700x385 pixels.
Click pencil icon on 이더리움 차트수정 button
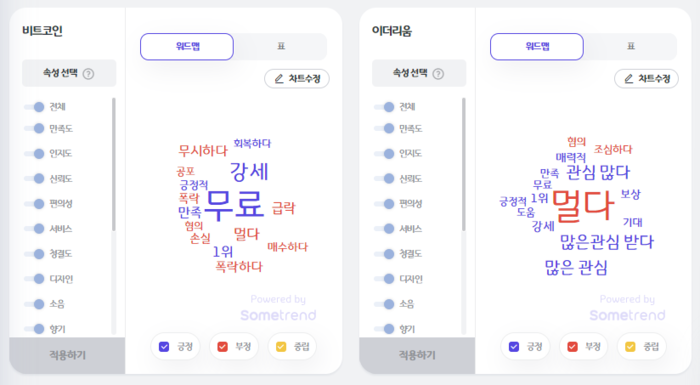coord(629,79)
